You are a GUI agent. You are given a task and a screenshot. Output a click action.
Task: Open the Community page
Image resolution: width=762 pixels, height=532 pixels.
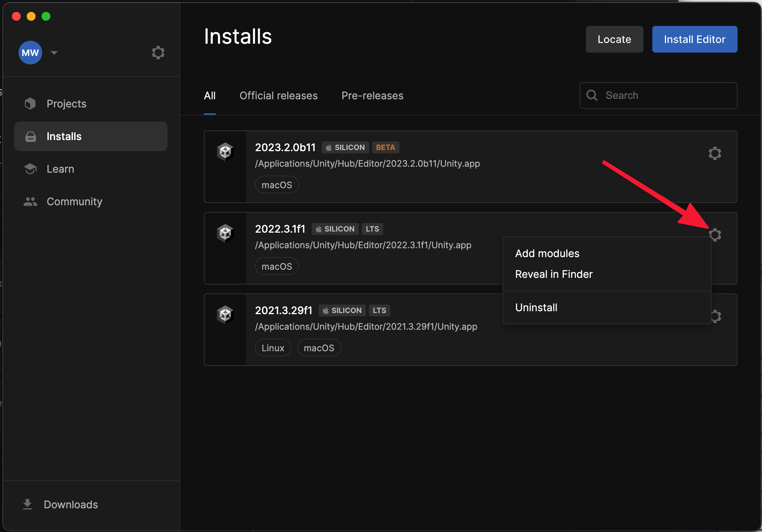[x=74, y=202]
